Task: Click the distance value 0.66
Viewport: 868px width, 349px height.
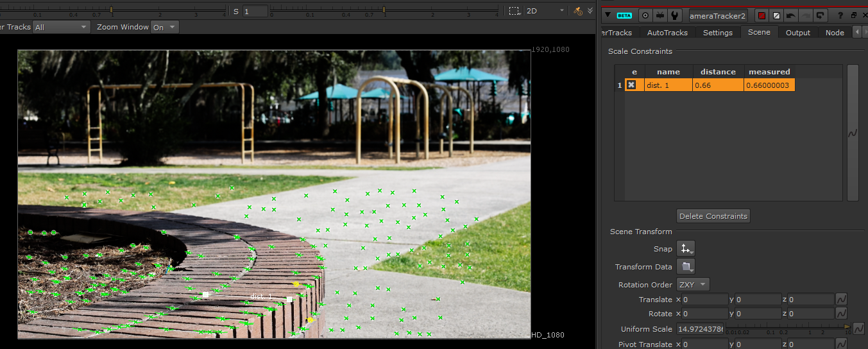Action: tap(718, 85)
